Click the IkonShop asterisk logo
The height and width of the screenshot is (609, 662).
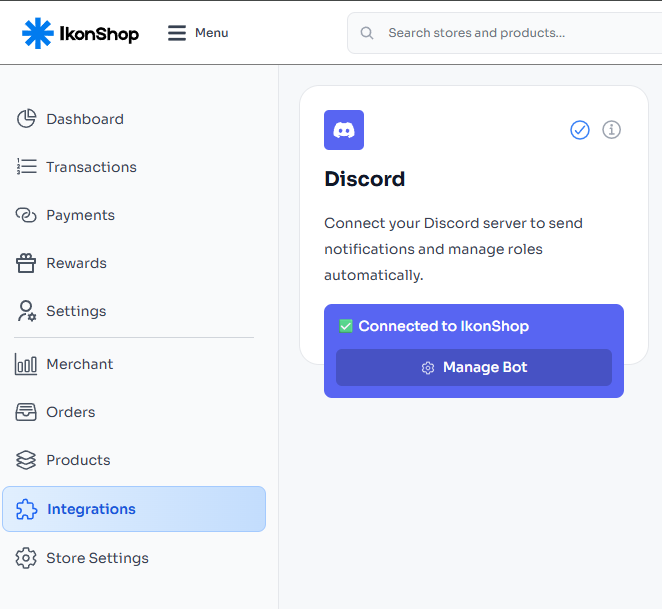pos(38,33)
